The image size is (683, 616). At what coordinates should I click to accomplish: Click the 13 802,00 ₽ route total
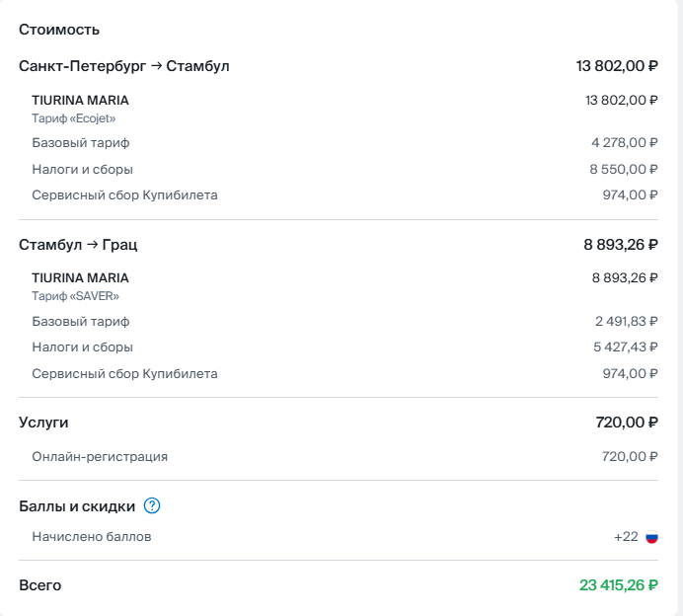(617, 66)
